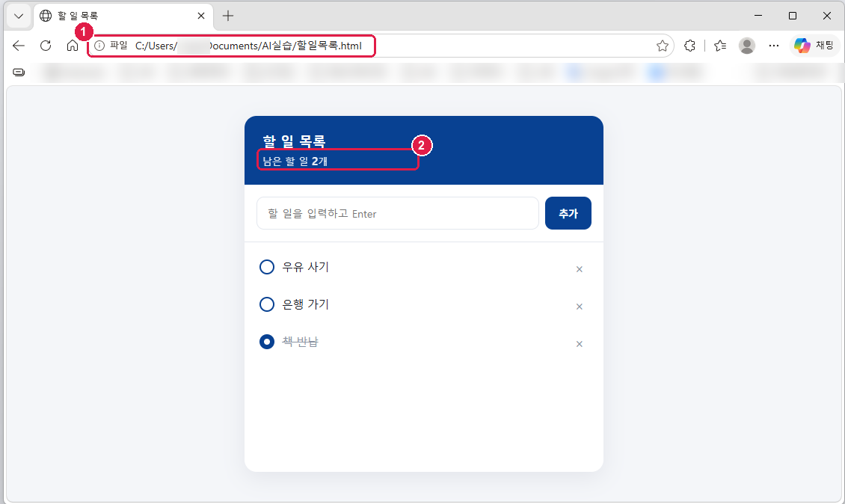View site info icon beside 파일
The width and height of the screenshot is (845, 504).
pos(99,46)
